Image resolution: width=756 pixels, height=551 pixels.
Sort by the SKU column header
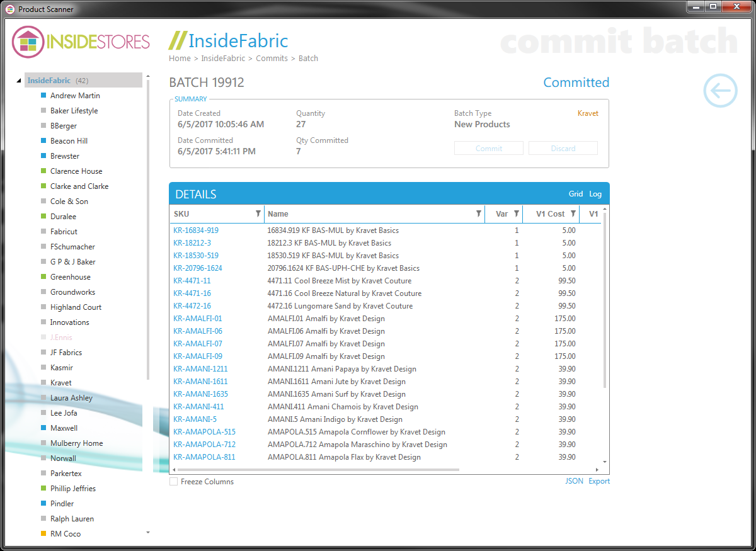pyautogui.click(x=181, y=214)
